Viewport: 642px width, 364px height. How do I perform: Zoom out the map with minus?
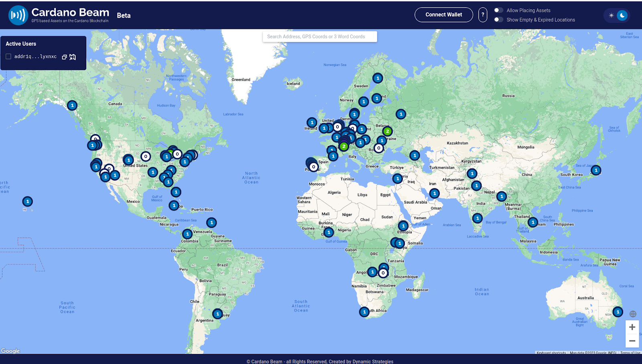(632, 341)
